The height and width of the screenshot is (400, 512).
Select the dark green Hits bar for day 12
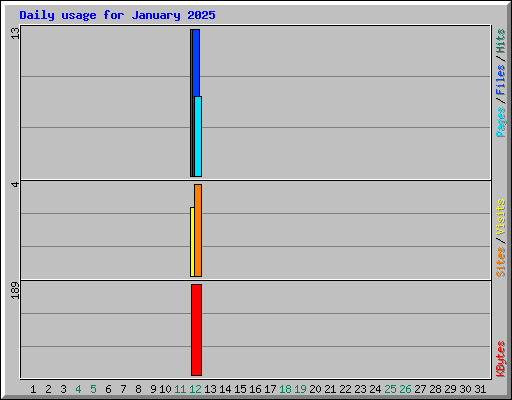191,103
